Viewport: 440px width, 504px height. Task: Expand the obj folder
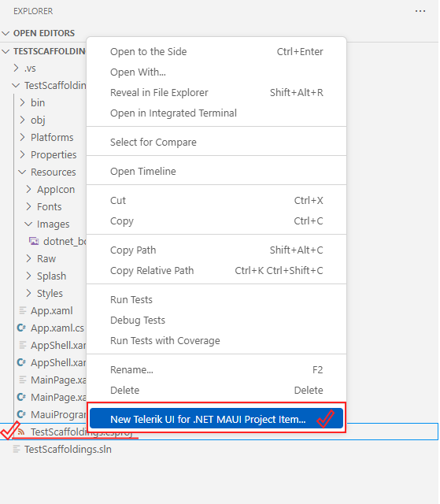click(x=22, y=120)
